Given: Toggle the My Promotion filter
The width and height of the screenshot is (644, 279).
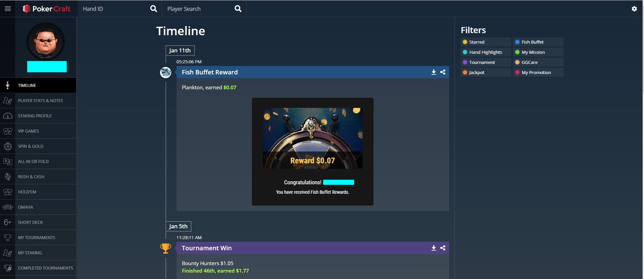Looking at the screenshot, I should (x=538, y=72).
